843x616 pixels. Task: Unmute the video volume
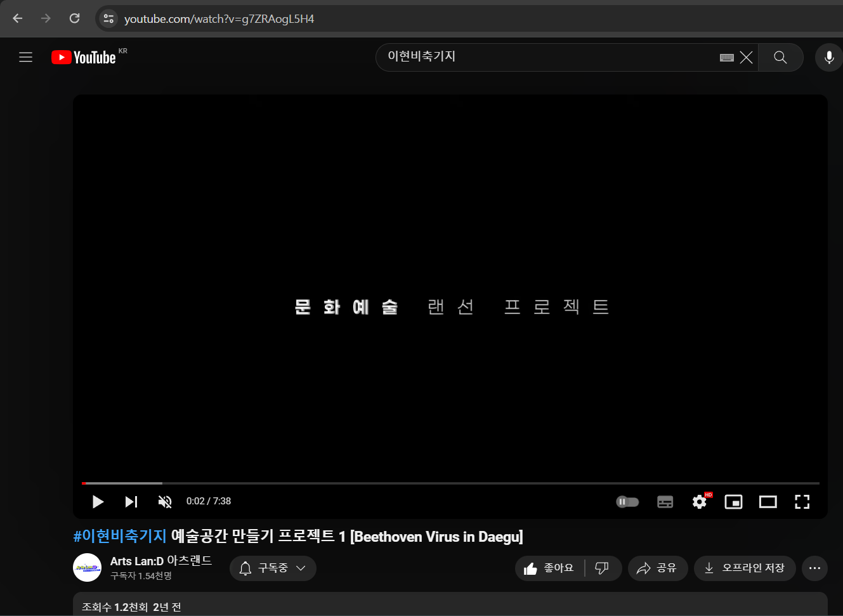coord(165,502)
